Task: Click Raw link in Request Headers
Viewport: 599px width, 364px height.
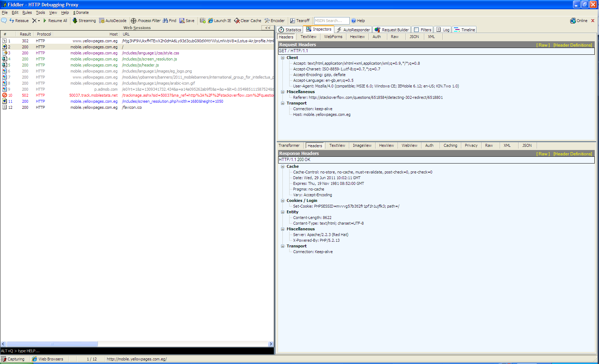Action: (x=543, y=45)
